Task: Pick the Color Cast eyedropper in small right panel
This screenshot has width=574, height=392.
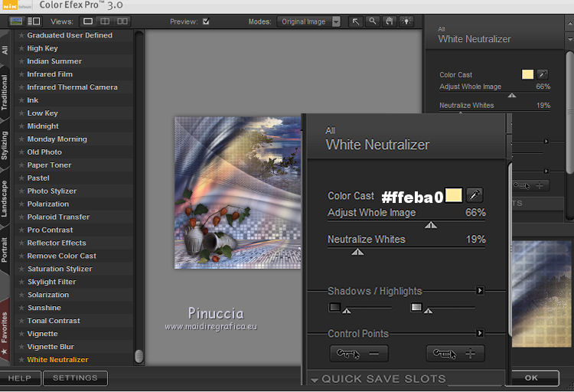Action: (542, 74)
